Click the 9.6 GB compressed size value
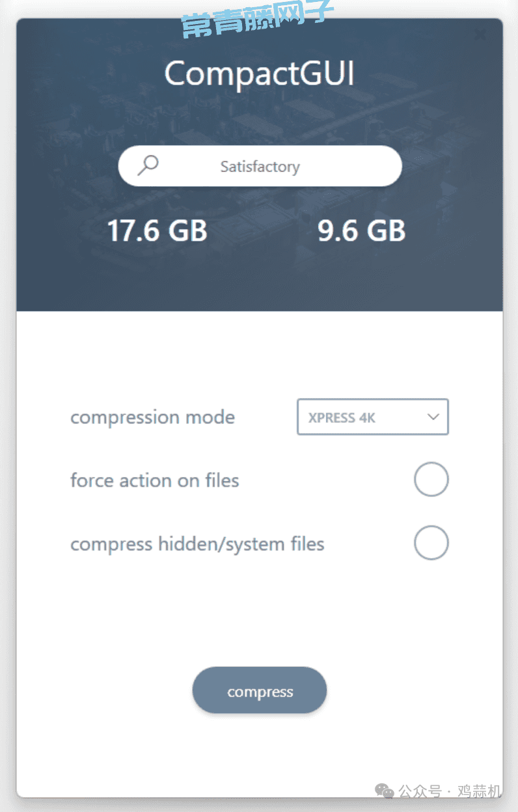 pos(362,231)
